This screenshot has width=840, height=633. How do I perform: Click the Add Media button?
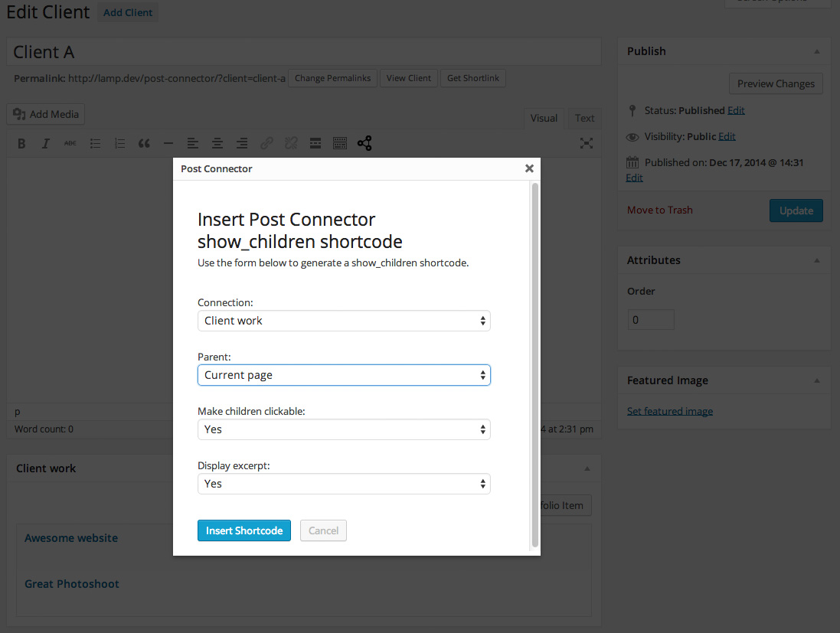[x=45, y=114]
